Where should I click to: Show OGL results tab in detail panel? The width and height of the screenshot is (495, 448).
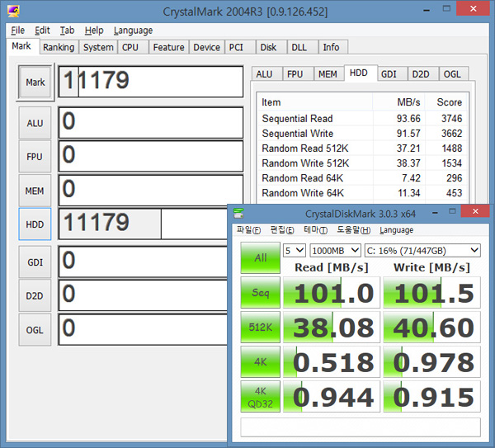click(452, 74)
